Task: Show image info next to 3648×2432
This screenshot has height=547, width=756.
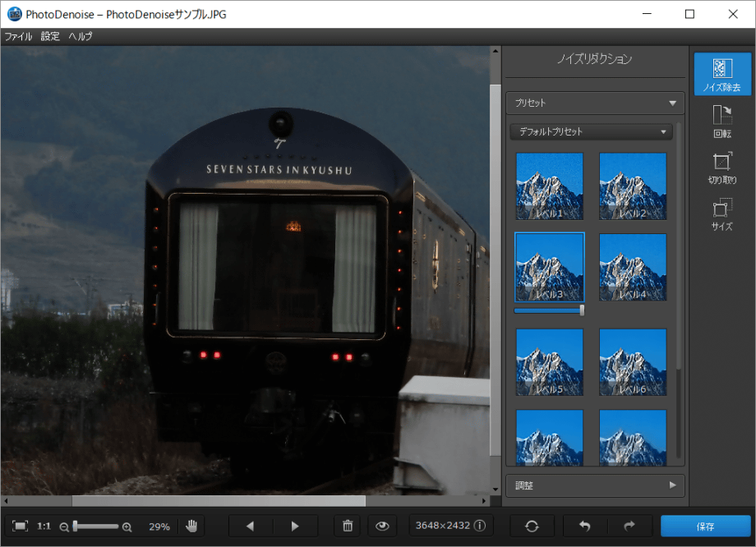Action: coord(480,526)
